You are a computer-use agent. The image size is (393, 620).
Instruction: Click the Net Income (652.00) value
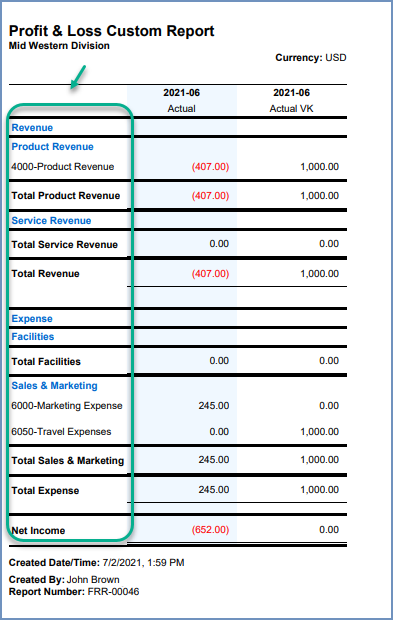point(210,529)
